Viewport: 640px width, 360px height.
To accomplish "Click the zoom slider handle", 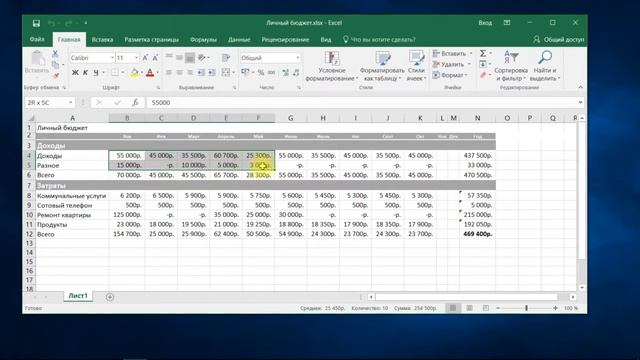I will coord(527,308).
